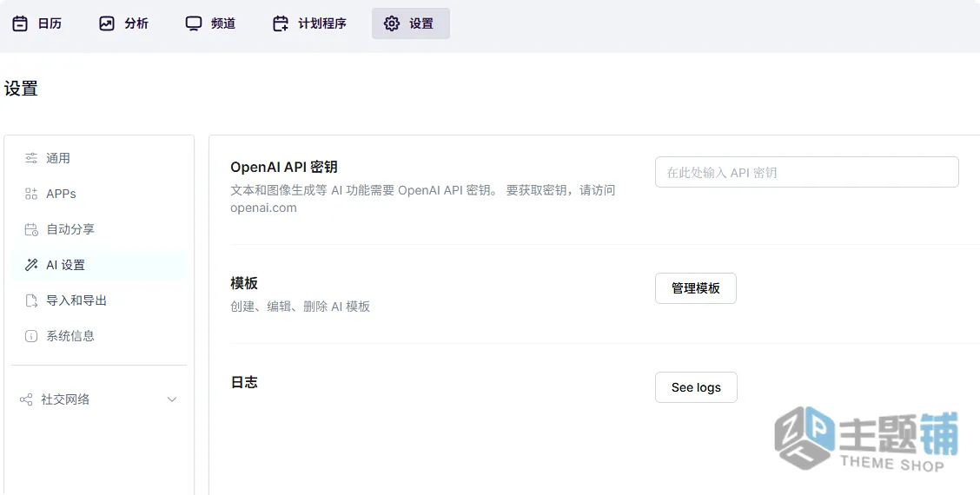Click the share icon beside 社交网络
This screenshot has height=495, width=980.
click(26, 399)
